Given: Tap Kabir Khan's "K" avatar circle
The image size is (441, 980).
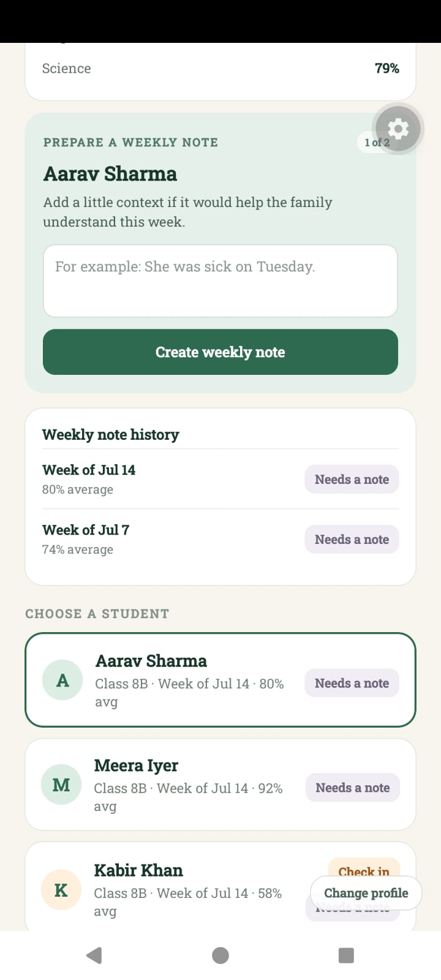Looking at the screenshot, I should 61,890.
